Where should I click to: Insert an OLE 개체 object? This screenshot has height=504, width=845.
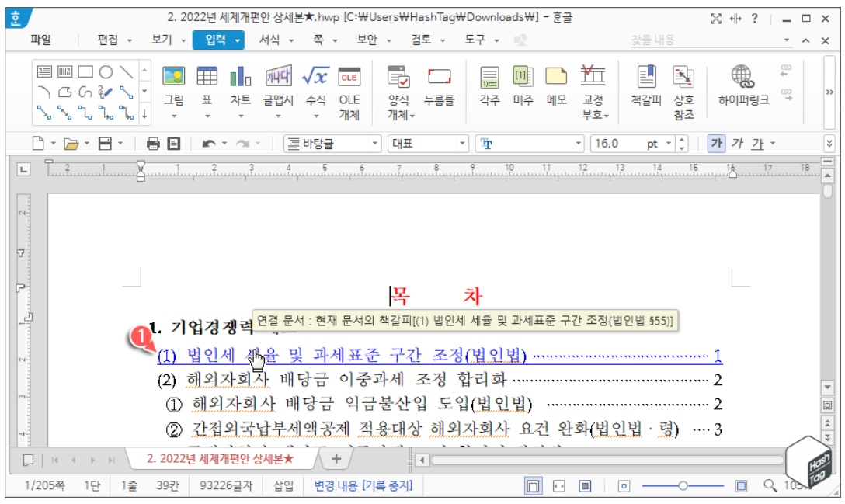[349, 92]
